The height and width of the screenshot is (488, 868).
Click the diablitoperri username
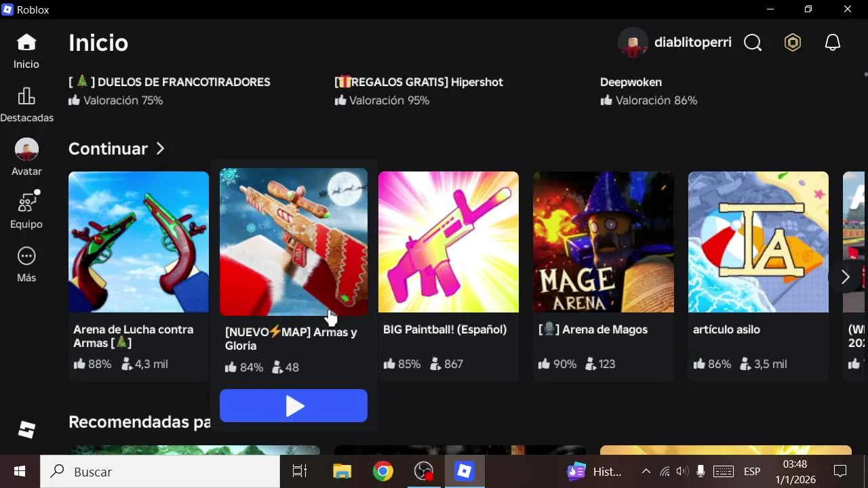click(x=692, y=43)
